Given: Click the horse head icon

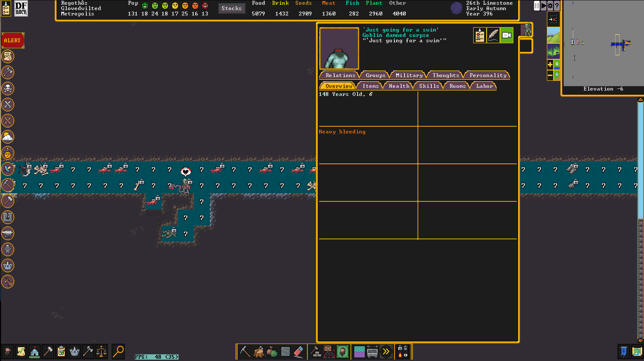Looking at the screenshot, I should pos(8,282).
